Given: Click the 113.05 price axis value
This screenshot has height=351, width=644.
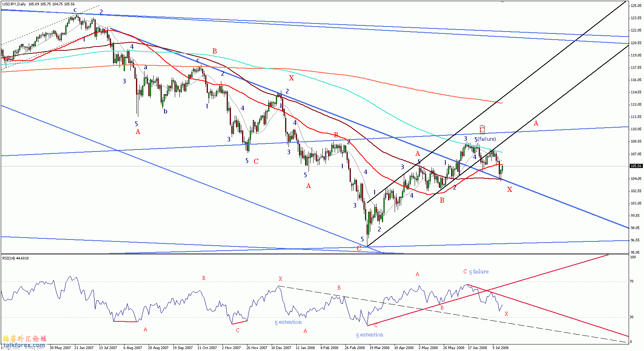Looking at the screenshot, I should click(636, 105).
